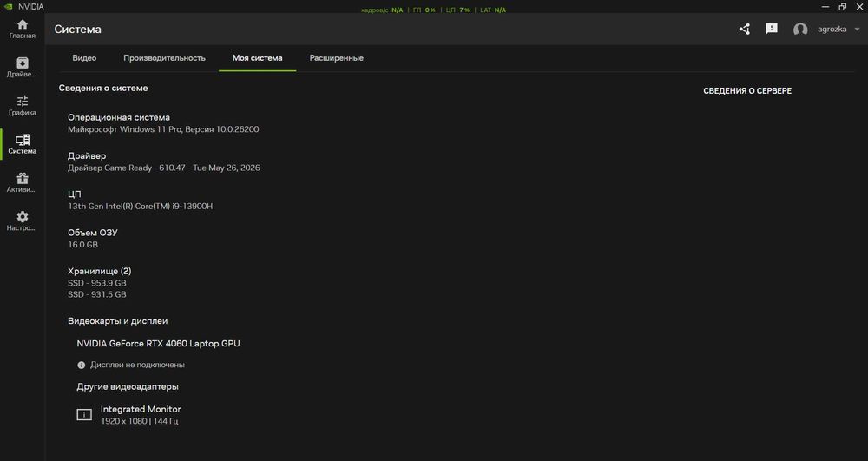Minimize the NVIDIA app window

point(825,7)
